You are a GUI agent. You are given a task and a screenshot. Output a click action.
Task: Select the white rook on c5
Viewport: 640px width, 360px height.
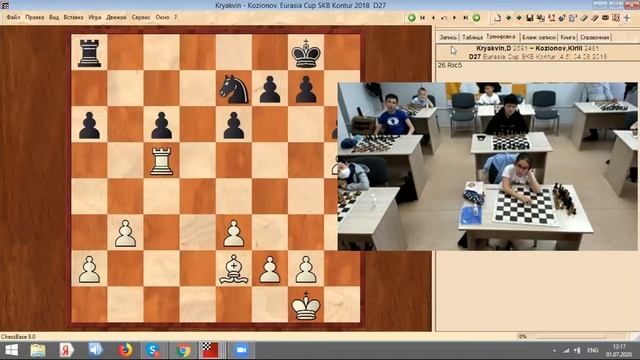point(162,161)
